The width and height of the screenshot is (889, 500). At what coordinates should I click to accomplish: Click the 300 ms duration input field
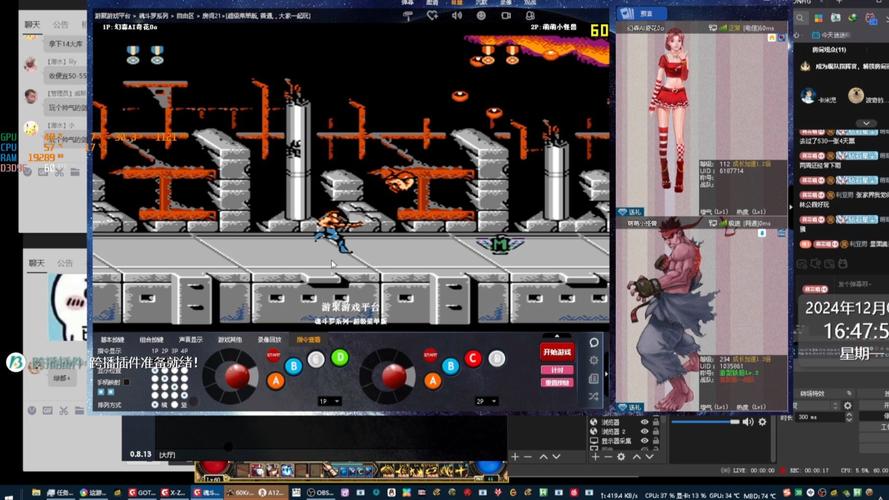820,417
